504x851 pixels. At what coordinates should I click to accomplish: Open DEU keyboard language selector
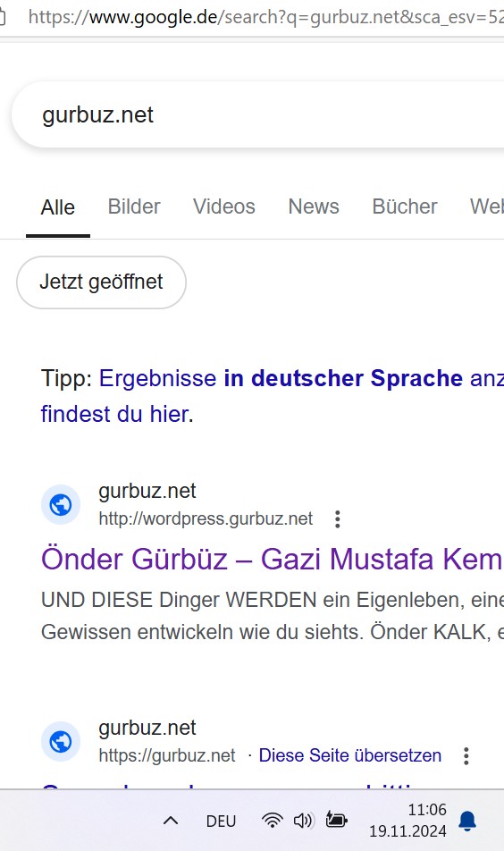(x=221, y=822)
